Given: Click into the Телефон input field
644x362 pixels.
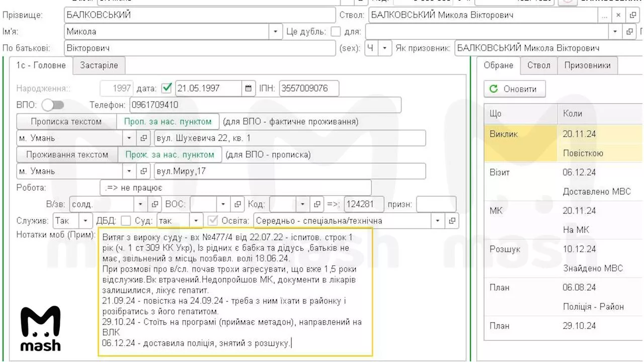Looking at the screenshot, I should pos(265,105).
